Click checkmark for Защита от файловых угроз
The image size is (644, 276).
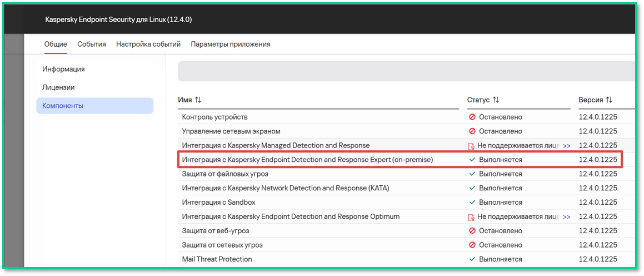pos(472,174)
